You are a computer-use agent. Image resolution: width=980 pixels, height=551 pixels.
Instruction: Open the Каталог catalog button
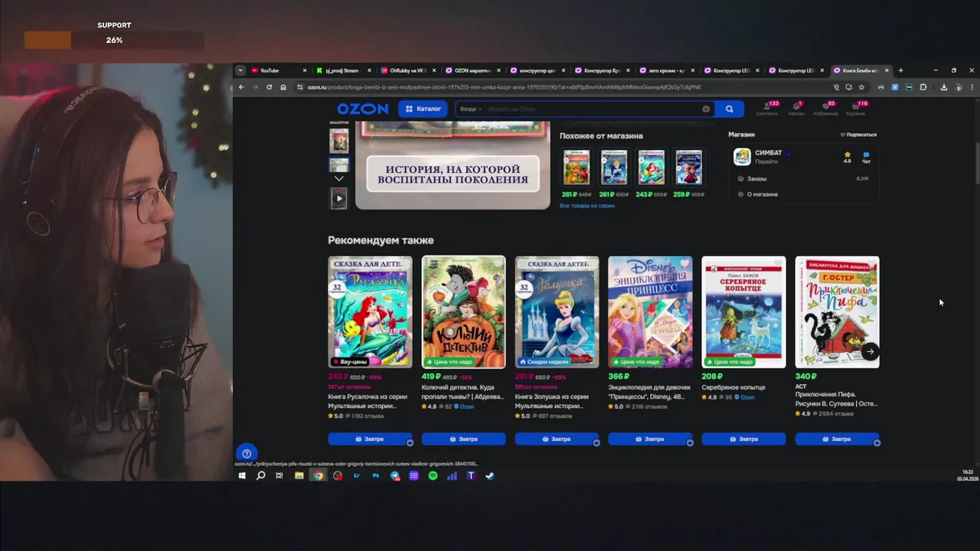(423, 109)
